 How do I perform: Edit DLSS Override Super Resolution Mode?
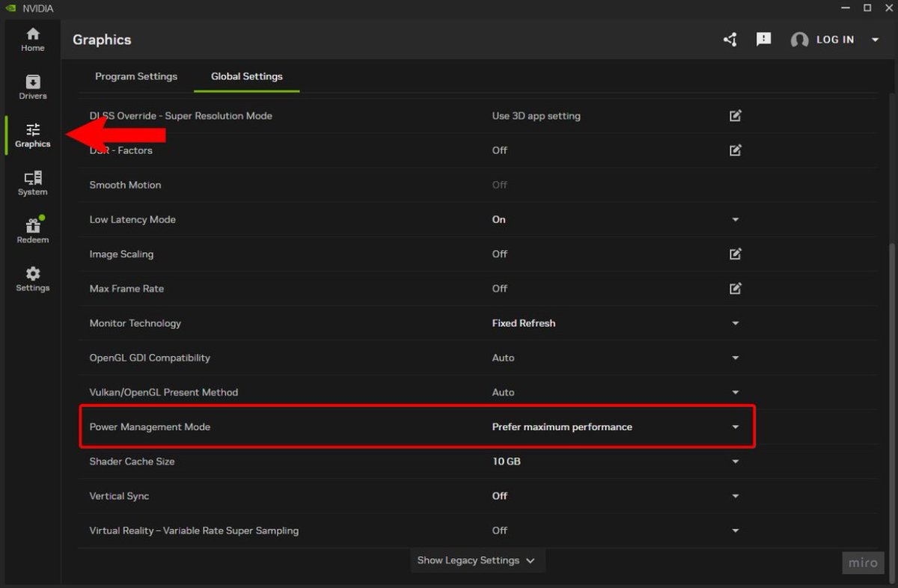[736, 116]
